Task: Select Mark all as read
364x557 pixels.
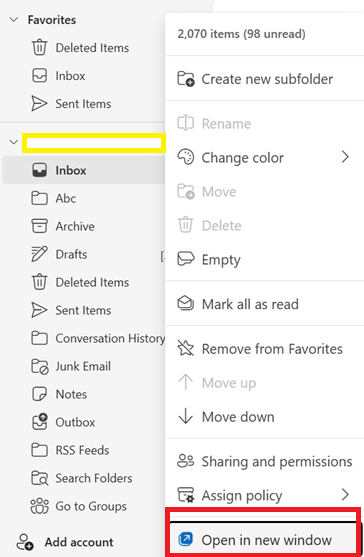Action: coord(265,304)
